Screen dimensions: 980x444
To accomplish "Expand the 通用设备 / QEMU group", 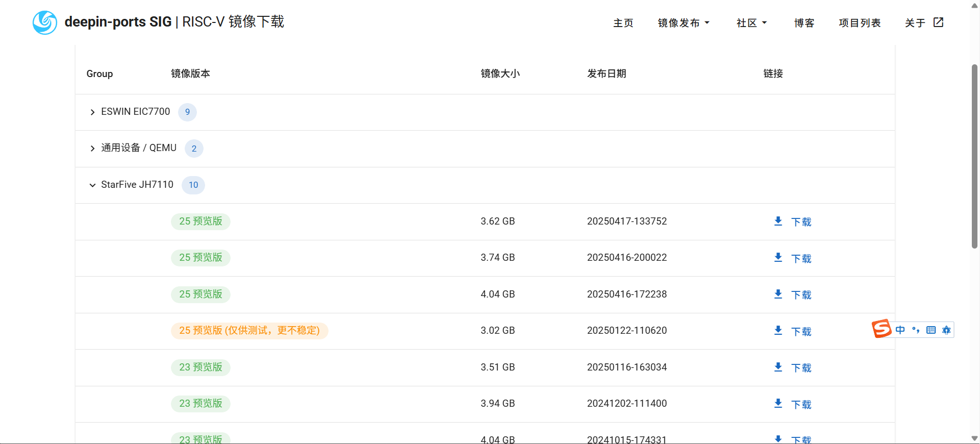I will click(x=92, y=149).
